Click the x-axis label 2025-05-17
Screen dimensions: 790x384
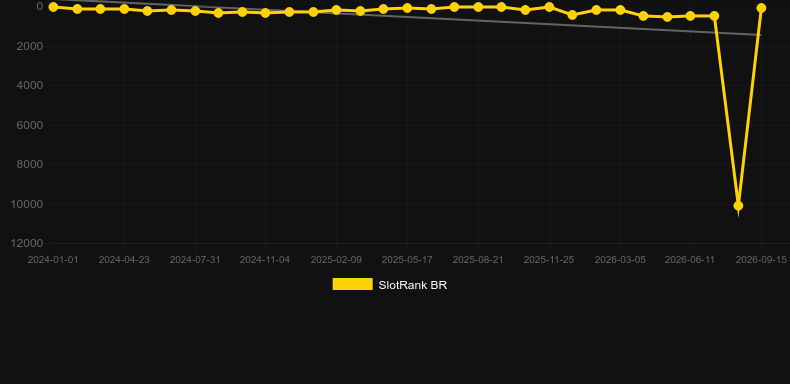coord(407,260)
